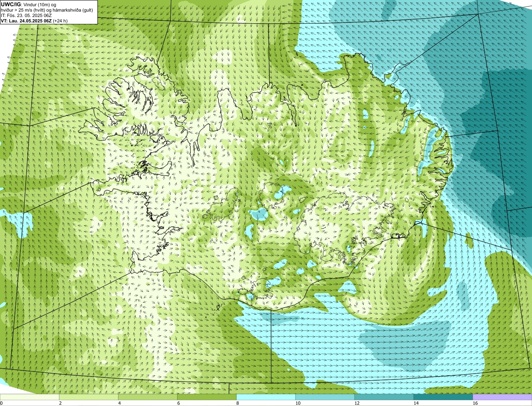Image resolution: width=532 pixels, height=406 pixels.
Task: Click the 12–14 m/s teal legend swatch
Action: pyautogui.click(x=384, y=397)
